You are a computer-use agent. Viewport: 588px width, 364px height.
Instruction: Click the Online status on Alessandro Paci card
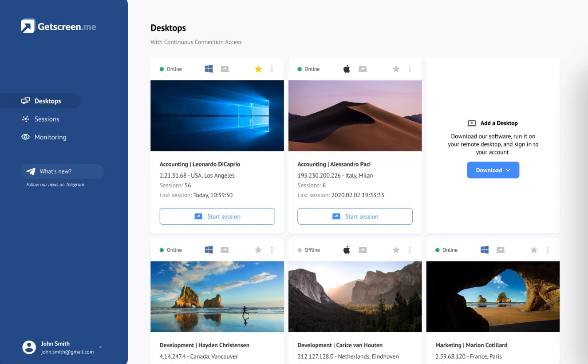[309, 69]
